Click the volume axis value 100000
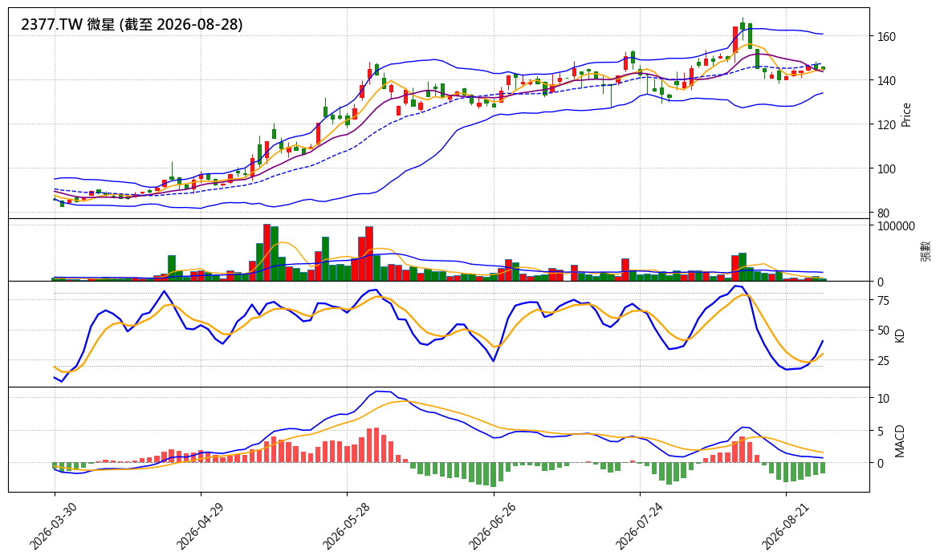The height and width of the screenshot is (560, 940). pyautogui.click(x=896, y=226)
